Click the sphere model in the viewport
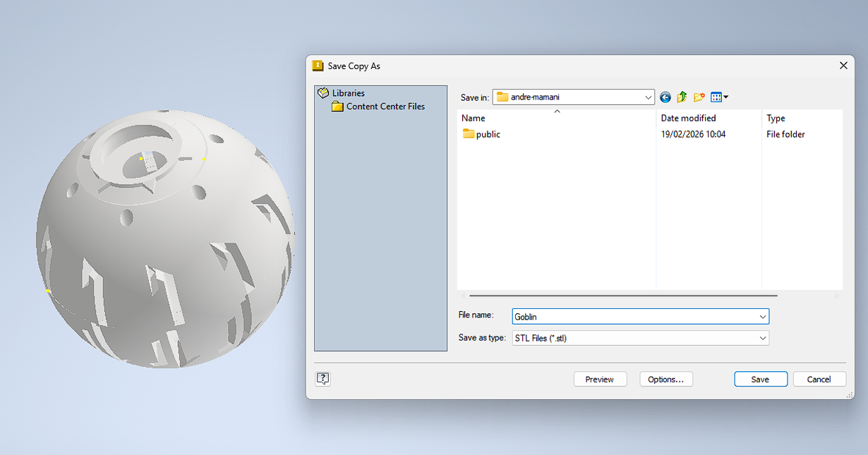This screenshot has height=455, width=868. pos(165,240)
